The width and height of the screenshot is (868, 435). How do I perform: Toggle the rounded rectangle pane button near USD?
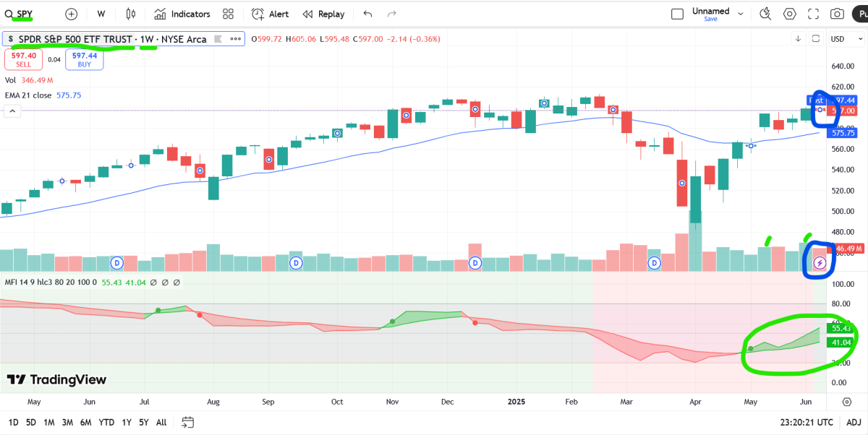pos(816,38)
